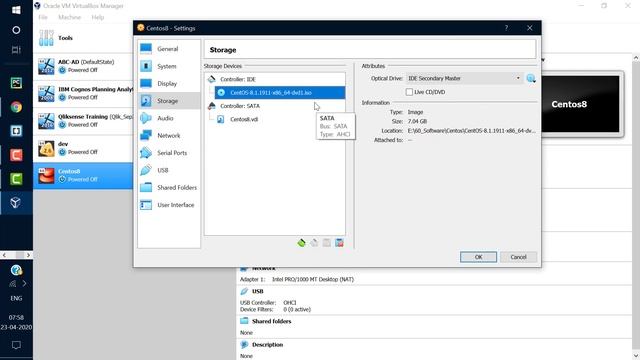This screenshot has height=360, width=640.
Task: Click the Centos8.vdi hard disk icon
Action: (221, 119)
